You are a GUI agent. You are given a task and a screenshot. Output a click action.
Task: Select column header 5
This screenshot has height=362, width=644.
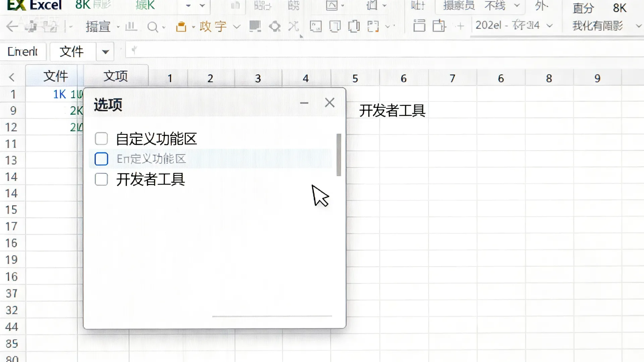click(x=355, y=78)
